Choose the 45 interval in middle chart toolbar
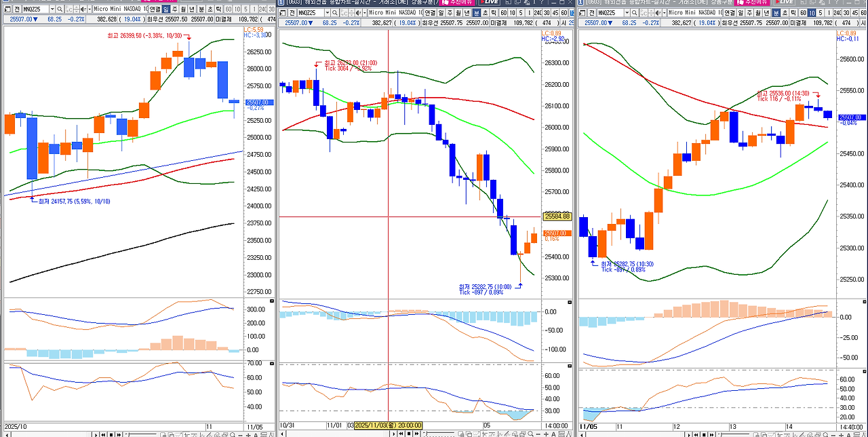 click(x=555, y=13)
